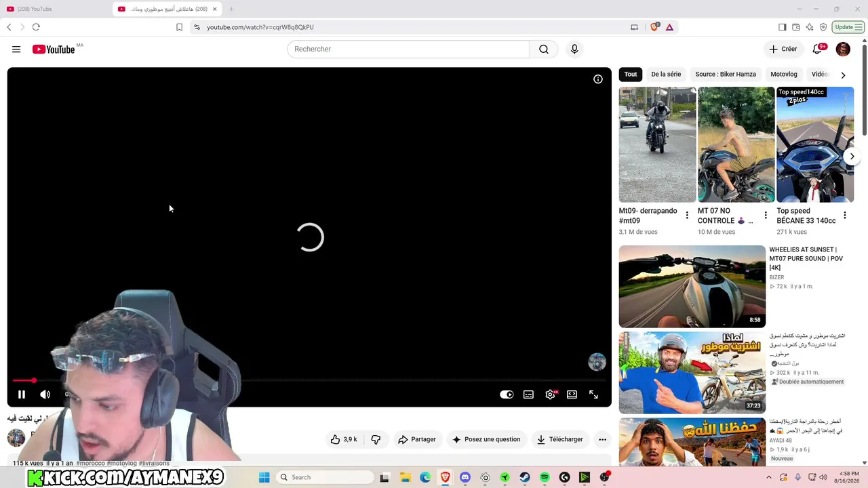This screenshot has height=488, width=868.
Task: Open Spotify from the taskbar
Action: click(x=545, y=477)
